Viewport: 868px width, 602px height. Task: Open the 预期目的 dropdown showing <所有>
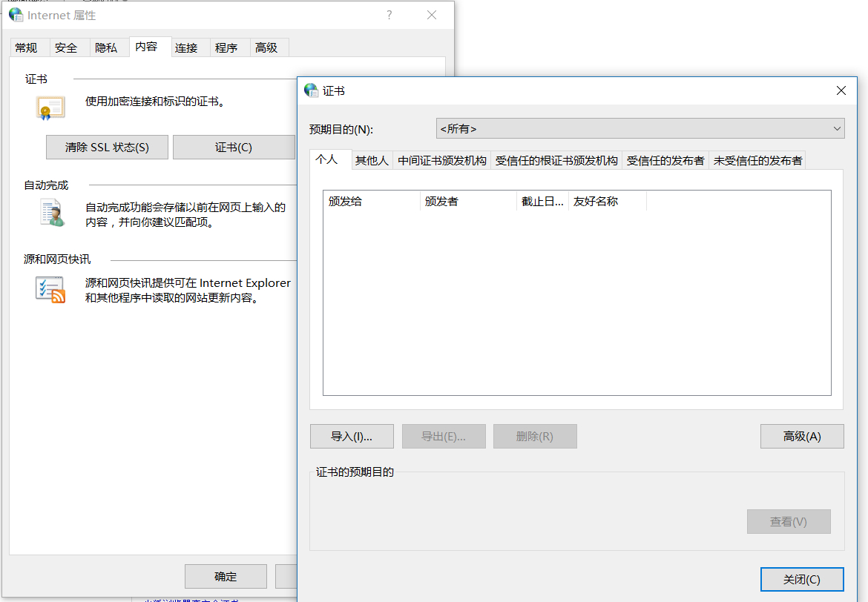(x=640, y=128)
